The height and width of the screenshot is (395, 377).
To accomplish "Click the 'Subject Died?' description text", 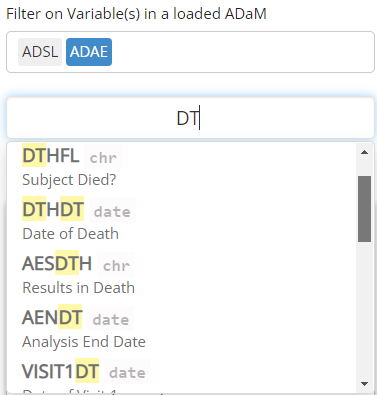I will coord(69,180).
